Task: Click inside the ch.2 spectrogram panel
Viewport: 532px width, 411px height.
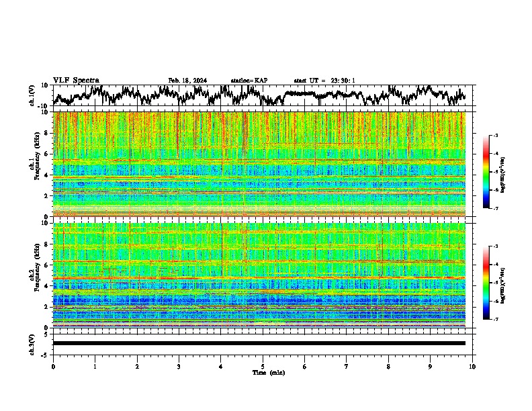Action: point(259,275)
